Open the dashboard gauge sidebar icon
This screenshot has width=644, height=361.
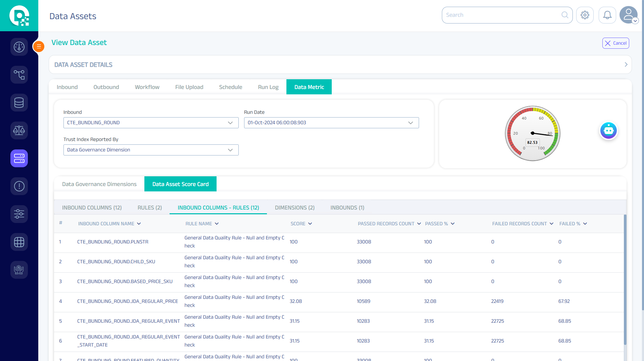19,47
